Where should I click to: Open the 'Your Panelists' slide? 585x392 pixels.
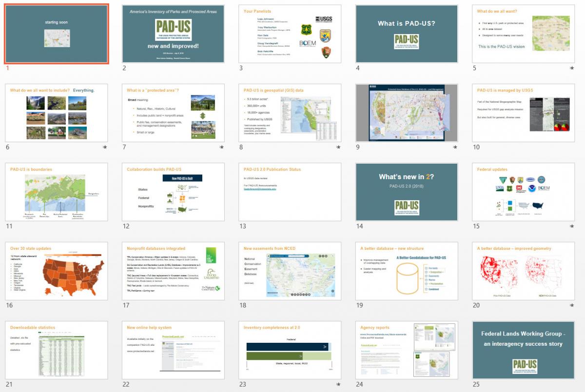point(290,34)
